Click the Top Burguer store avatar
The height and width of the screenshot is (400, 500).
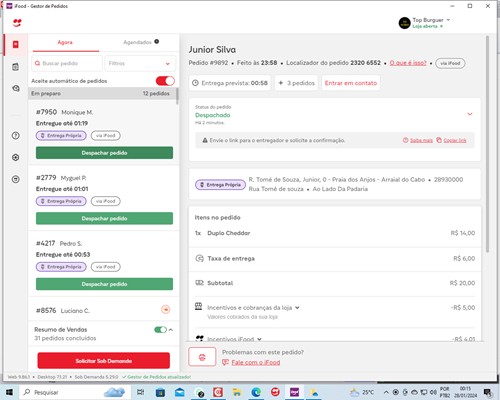pyautogui.click(x=404, y=23)
